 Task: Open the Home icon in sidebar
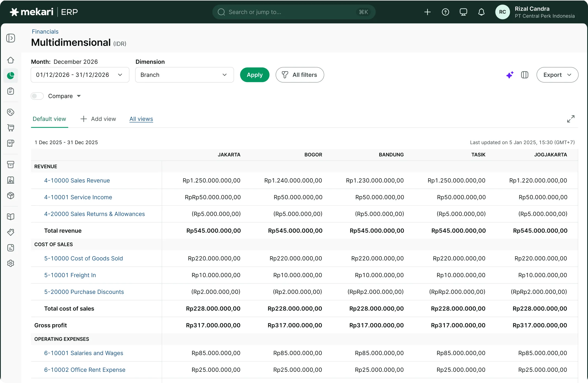(x=11, y=60)
